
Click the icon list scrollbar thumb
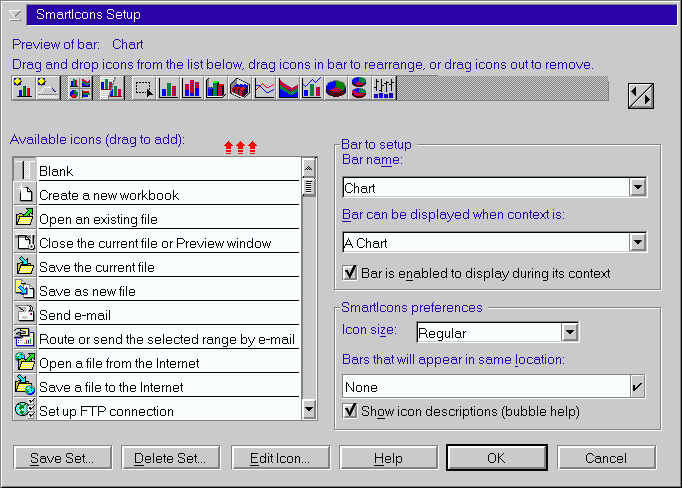point(309,187)
